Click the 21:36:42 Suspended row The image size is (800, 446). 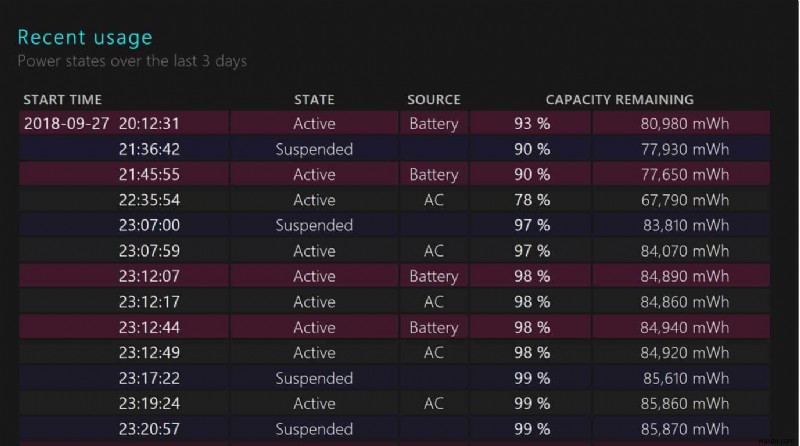[314, 149]
